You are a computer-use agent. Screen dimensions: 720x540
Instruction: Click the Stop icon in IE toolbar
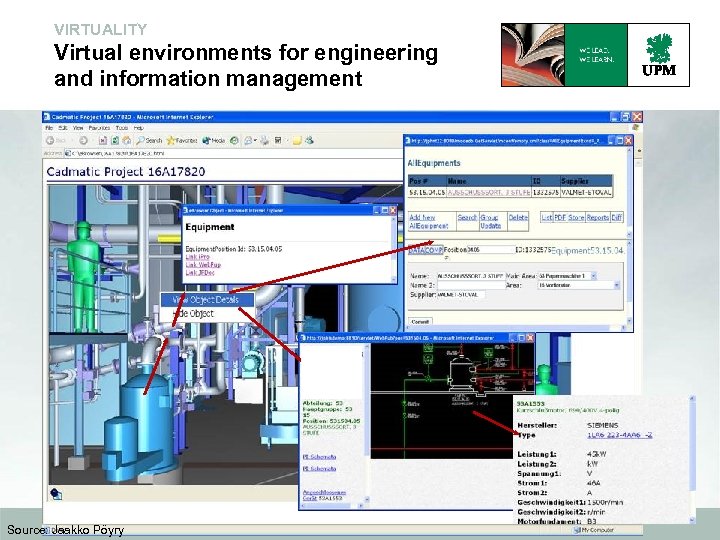(x=103, y=141)
